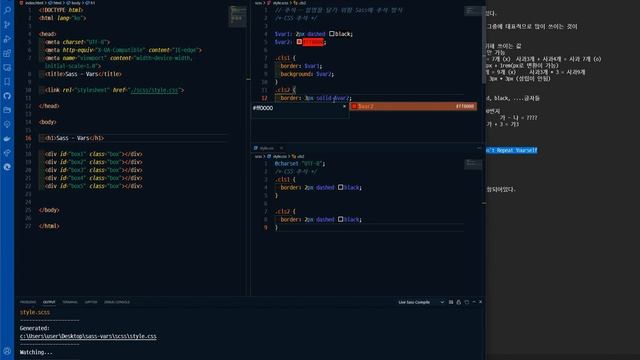Click the body breadcrumb in HTML editor

pos(76,3)
